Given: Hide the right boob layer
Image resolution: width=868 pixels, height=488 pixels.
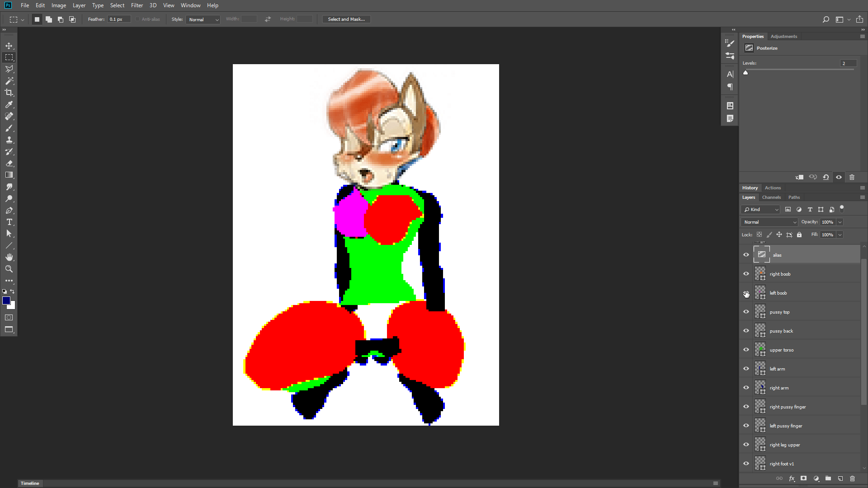Looking at the screenshot, I should [746, 274].
